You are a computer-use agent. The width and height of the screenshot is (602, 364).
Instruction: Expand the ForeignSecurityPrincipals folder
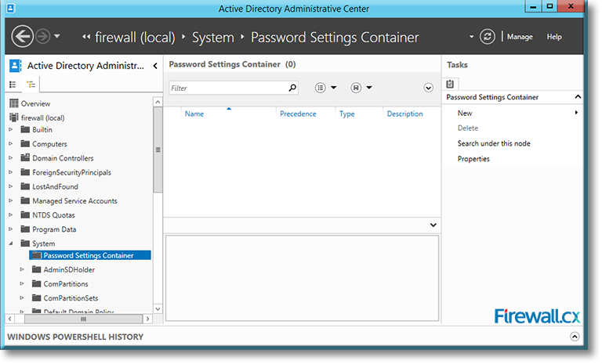click(x=11, y=172)
